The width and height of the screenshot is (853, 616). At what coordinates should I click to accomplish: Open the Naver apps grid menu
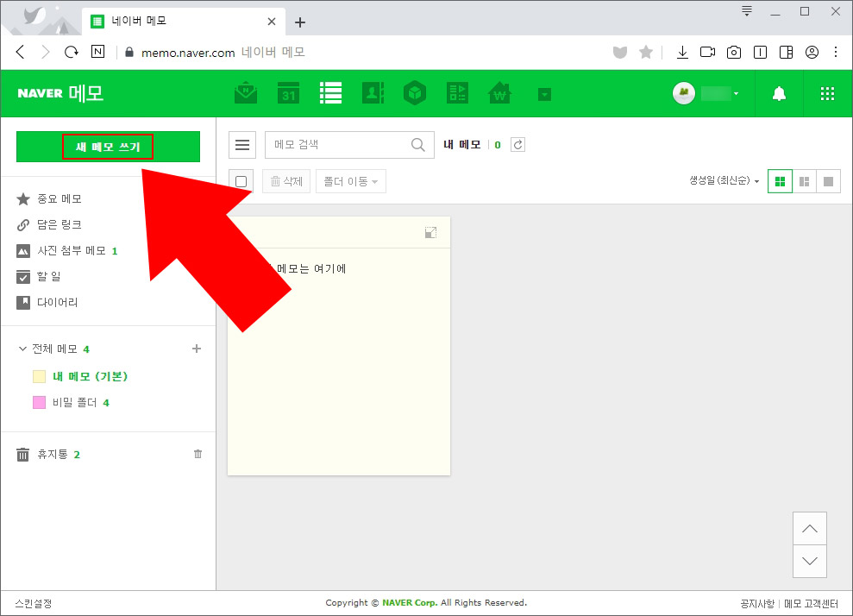tap(827, 93)
